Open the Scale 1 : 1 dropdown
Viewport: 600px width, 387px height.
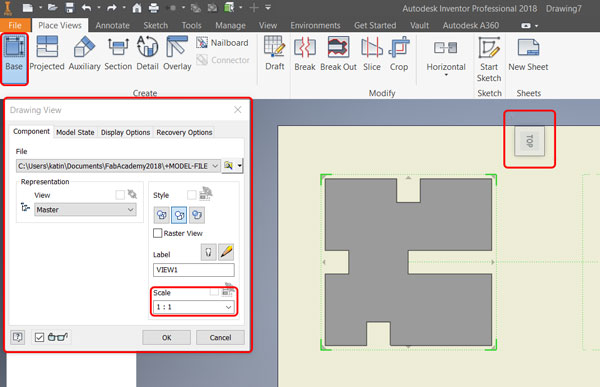pyautogui.click(x=194, y=307)
